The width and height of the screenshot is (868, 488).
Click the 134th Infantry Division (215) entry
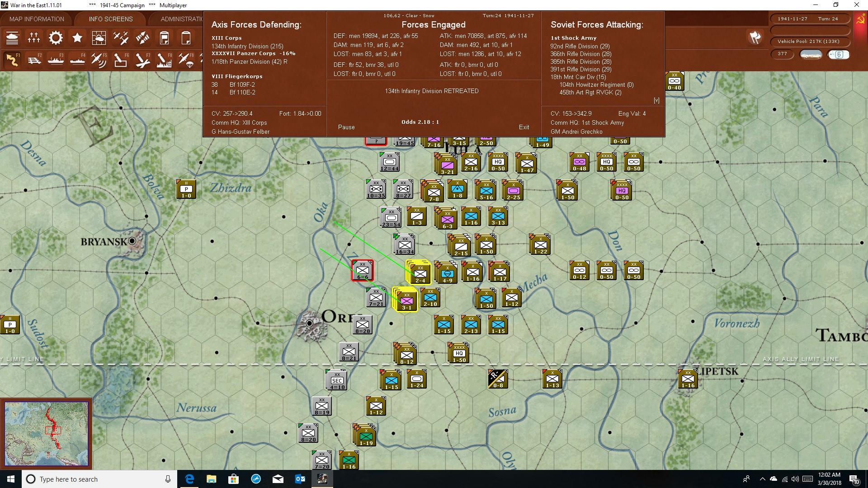pos(247,46)
